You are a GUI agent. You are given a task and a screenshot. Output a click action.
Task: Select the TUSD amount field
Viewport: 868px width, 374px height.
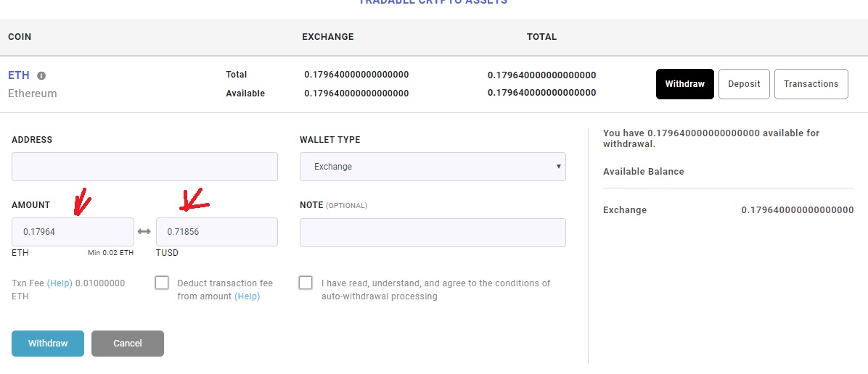[216, 232]
